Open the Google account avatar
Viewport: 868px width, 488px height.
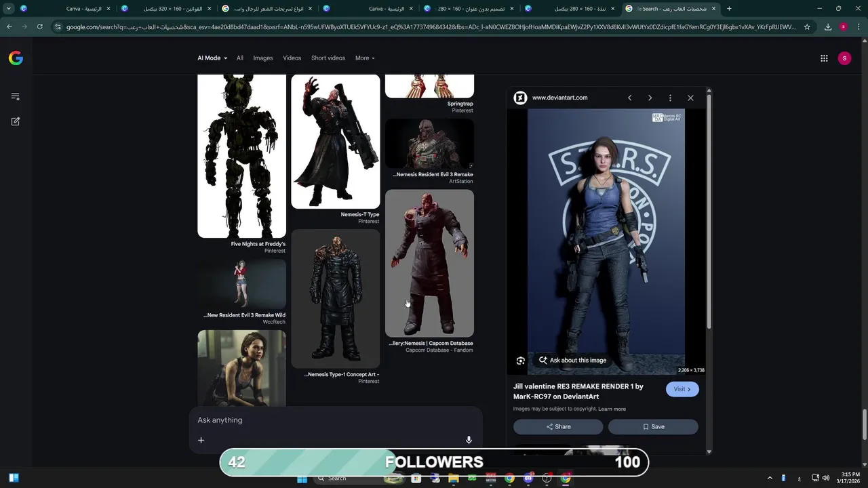point(844,58)
